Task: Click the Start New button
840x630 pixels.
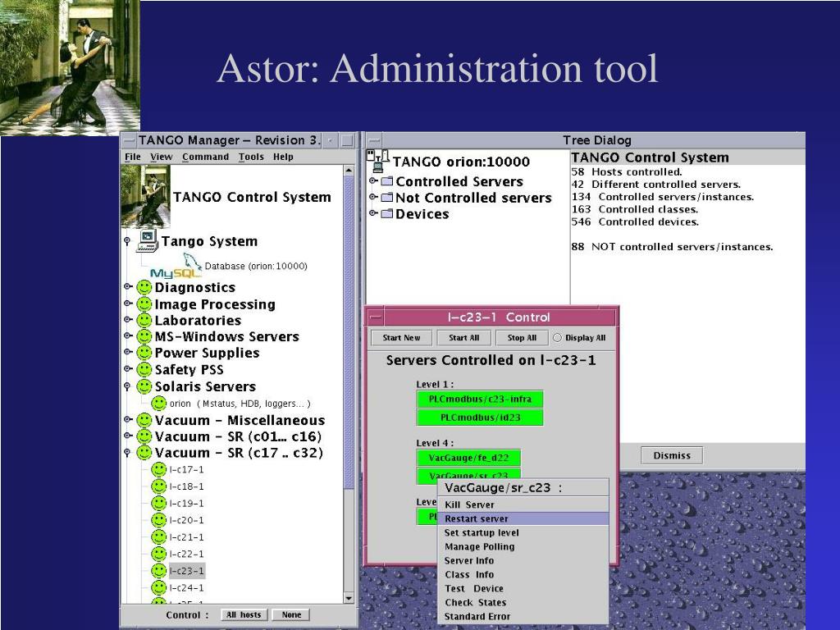Action: [401, 338]
